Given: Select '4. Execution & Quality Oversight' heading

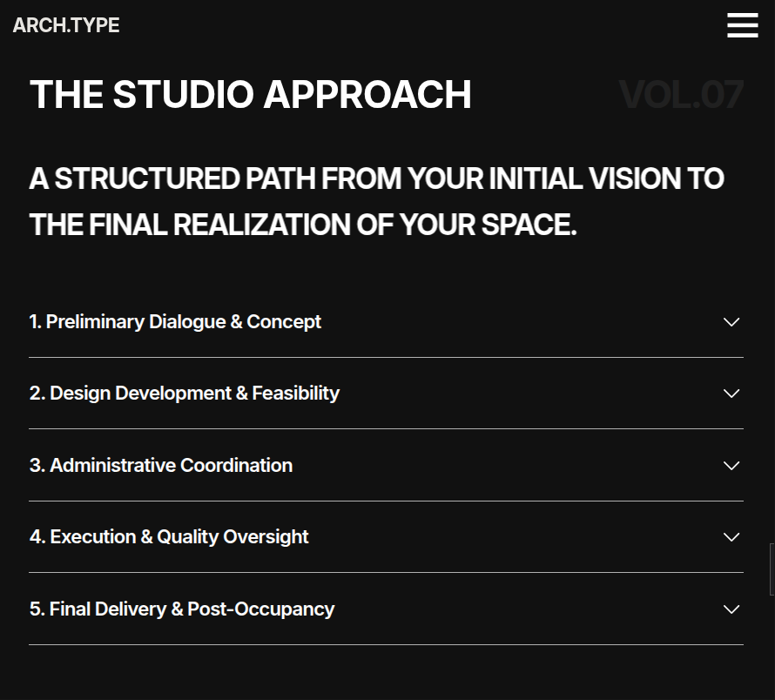Looking at the screenshot, I should [x=169, y=537].
